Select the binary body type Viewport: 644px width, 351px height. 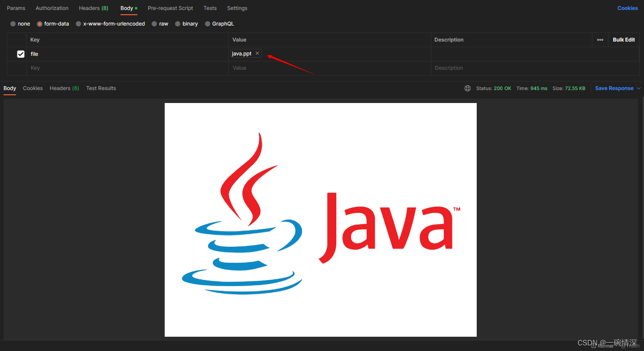pos(186,24)
